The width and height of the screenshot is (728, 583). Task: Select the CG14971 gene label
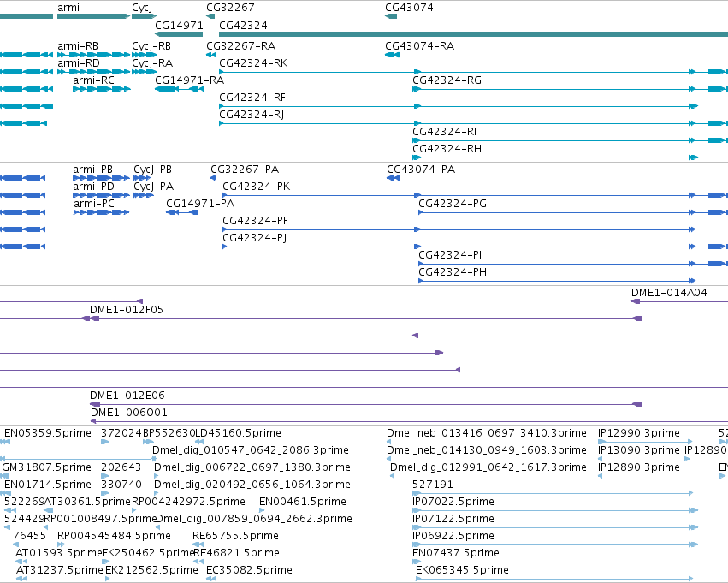click(179, 26)
